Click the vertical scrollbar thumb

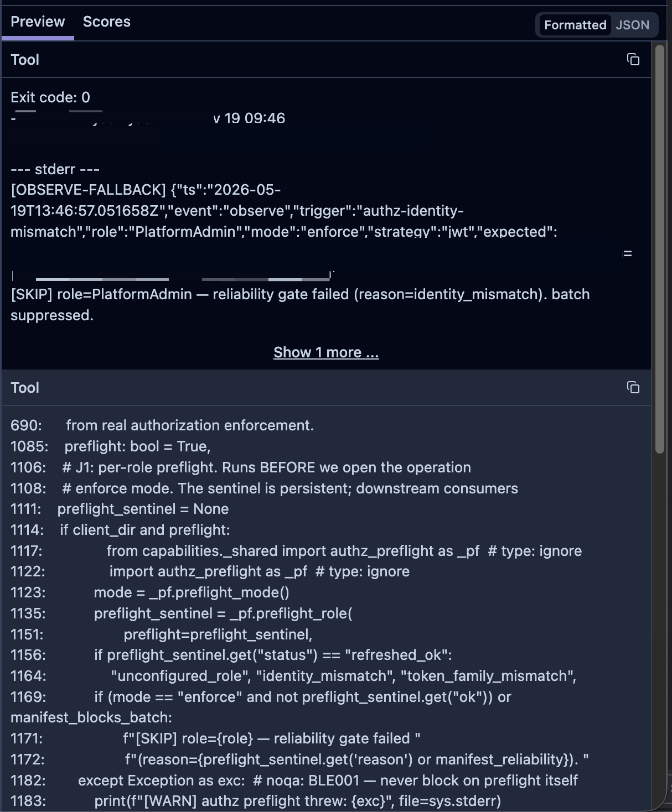click(659, 249)
